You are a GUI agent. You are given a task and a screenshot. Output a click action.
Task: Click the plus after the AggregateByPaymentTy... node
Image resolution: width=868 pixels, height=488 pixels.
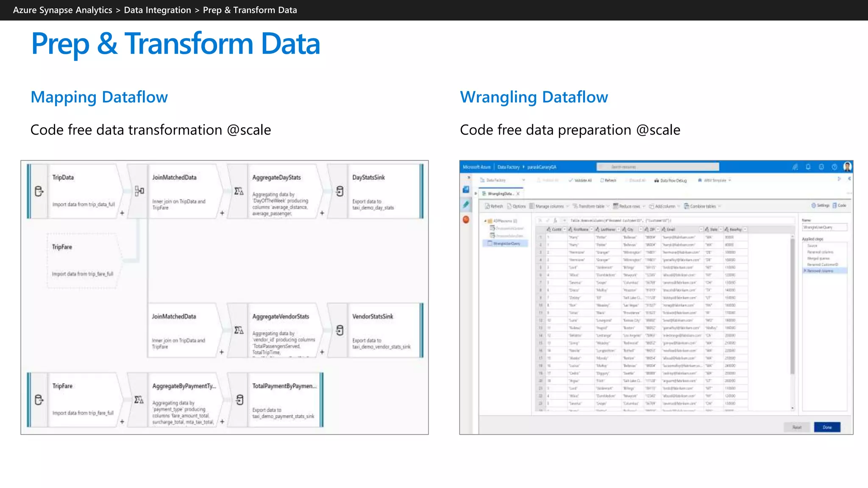222,421
